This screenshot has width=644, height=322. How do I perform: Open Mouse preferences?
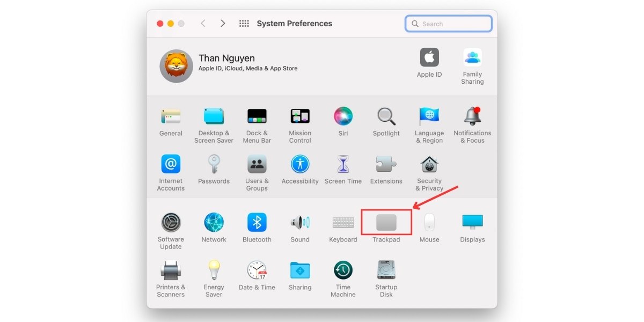click(x=429, y=222)
